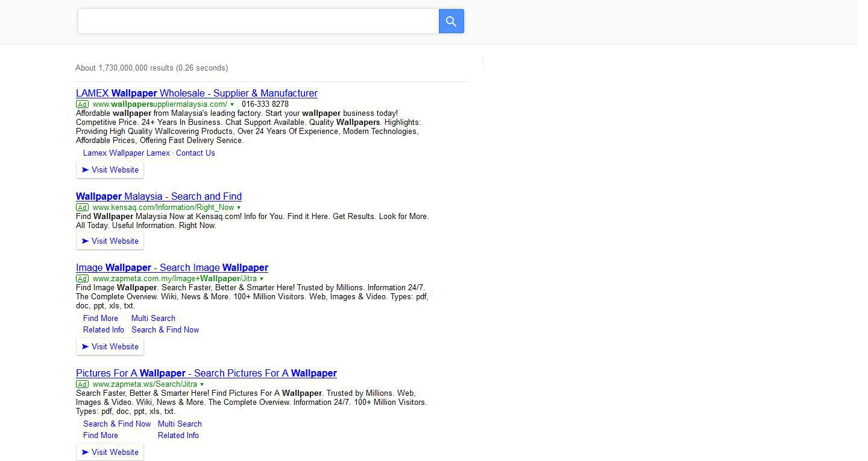
Task: Click the Ad badge on the kensaq result
Action: [82, 208]
